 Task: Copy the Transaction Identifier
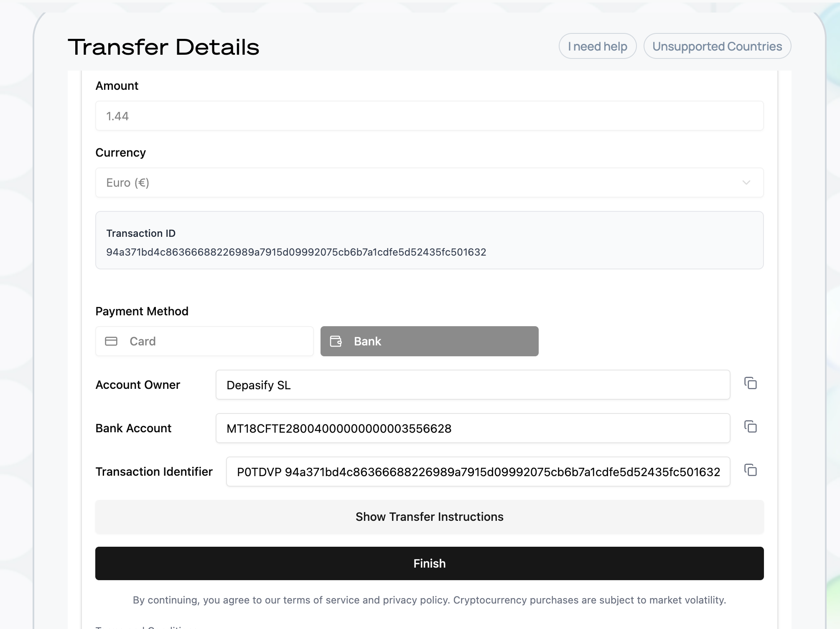click(x=751, y=470)
